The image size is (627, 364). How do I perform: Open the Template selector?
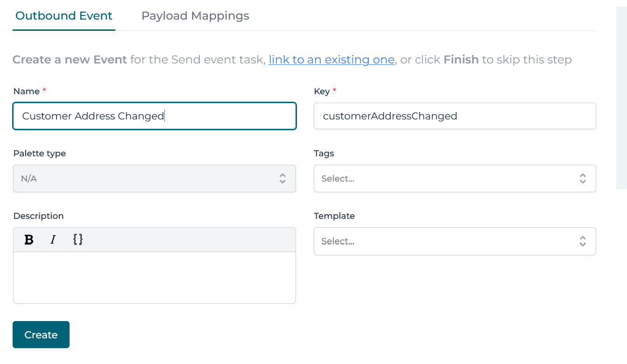pyautogui.click(x=455, y=241)
